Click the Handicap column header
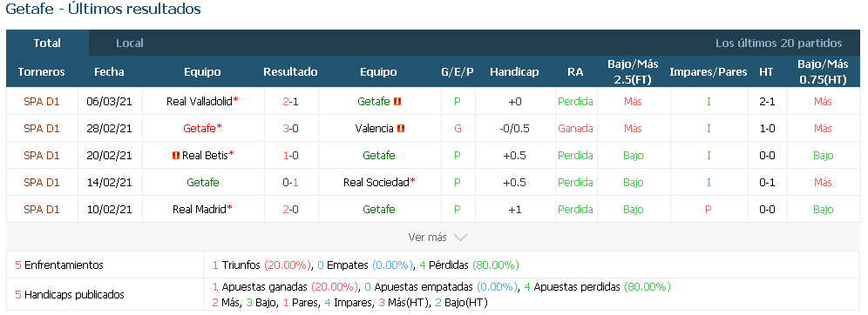Screen dimensions: 868x315 514,72
